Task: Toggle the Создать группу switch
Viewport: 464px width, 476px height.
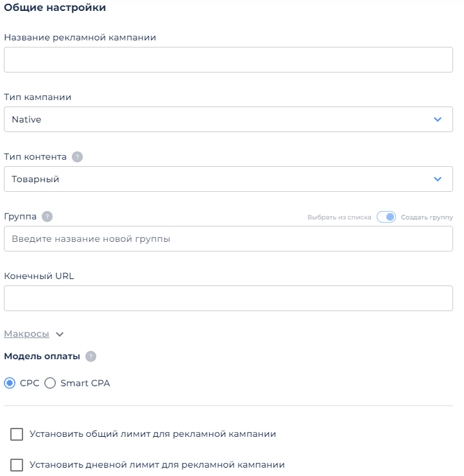Action: click(386, 217)
